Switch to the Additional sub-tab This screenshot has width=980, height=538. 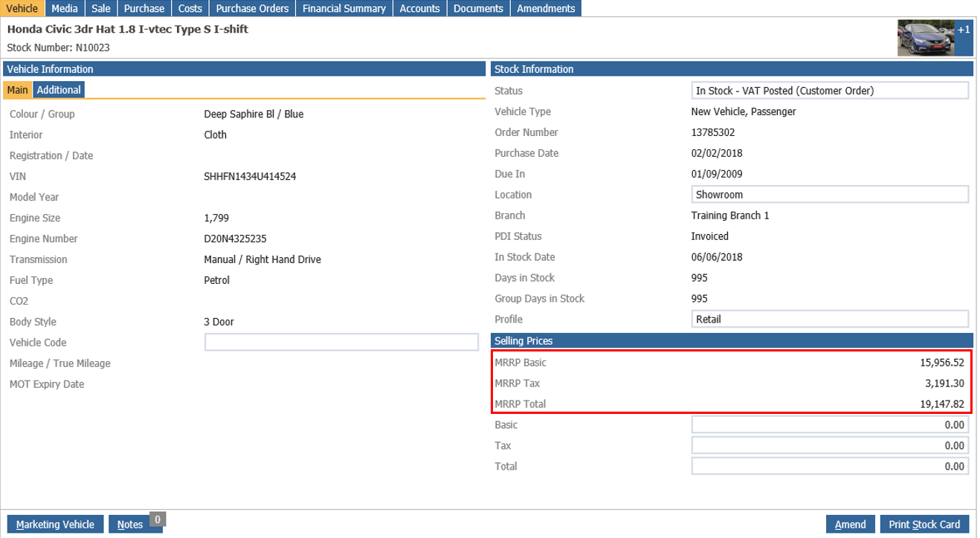pos(59,90)
